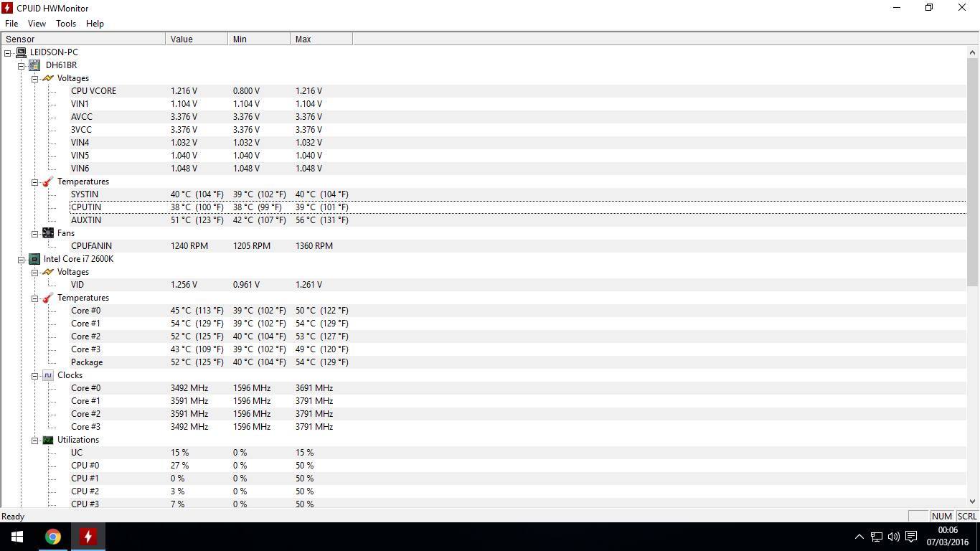Click the Max column header
This screenshot has height=551, width=980.
(321, 39)
